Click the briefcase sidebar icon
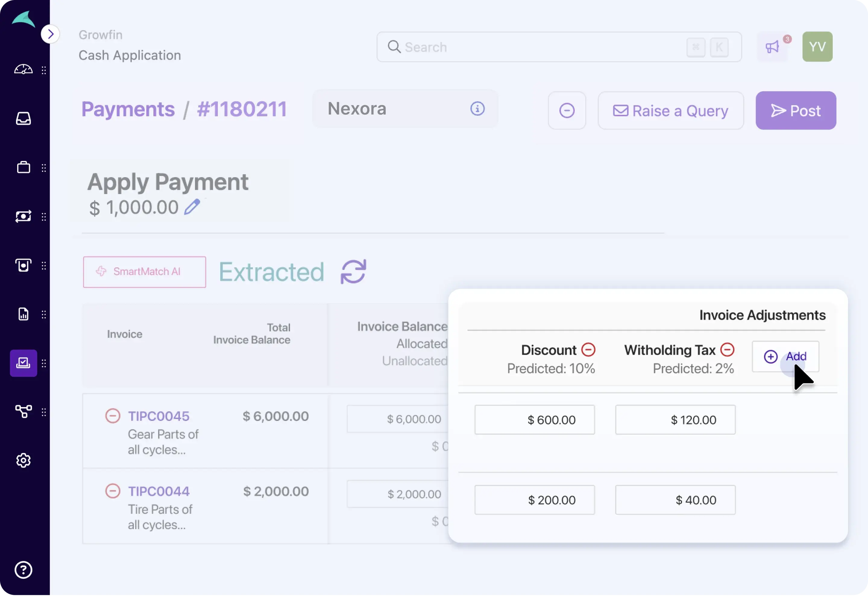This screenshot has height=596, width=868. coord(23,167)
